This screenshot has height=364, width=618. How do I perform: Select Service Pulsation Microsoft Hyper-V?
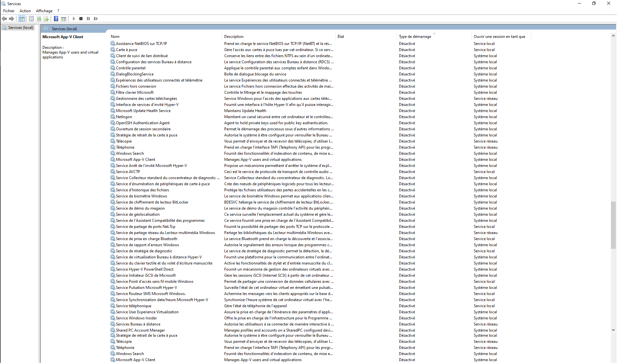click(146, 288)
